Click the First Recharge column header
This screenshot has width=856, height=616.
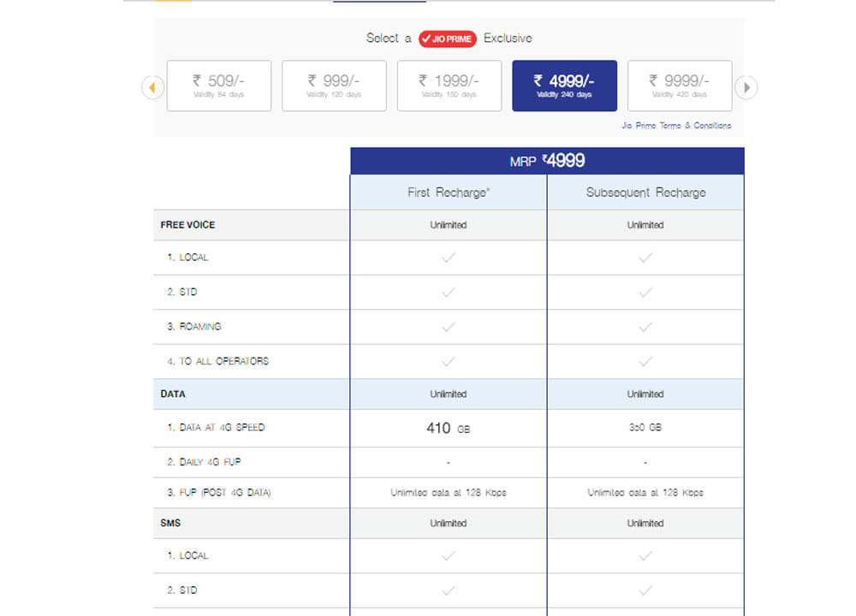coord(449,192)
